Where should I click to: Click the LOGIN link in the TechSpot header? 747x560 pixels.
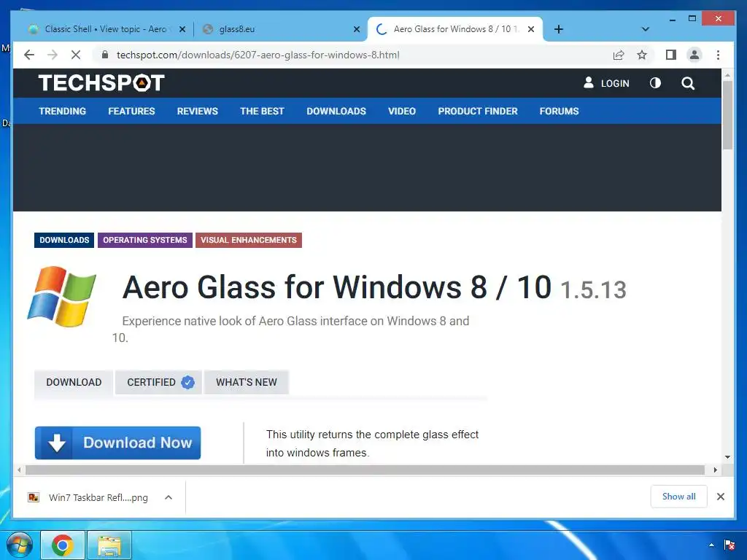(606, 83)
